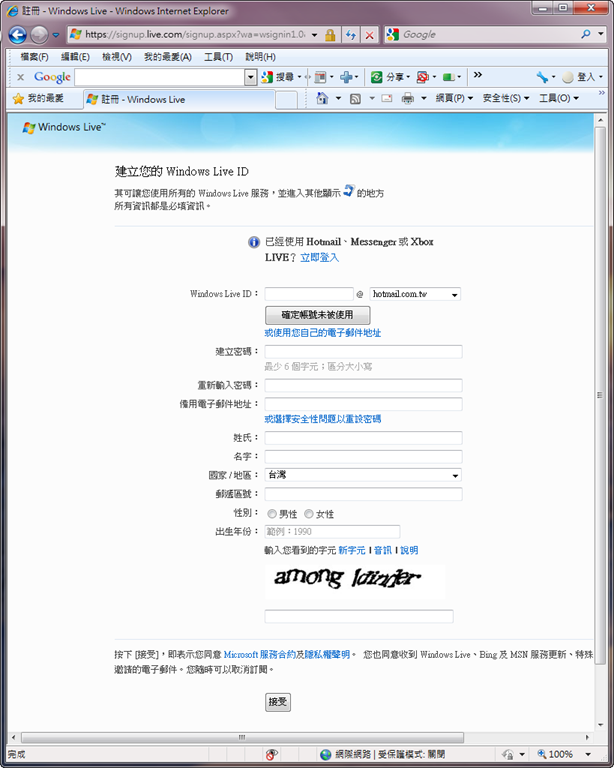Click 確定帳號未被使用 check availability button
The height and width of the screenshot is (768, 614).
coord(317,315)
